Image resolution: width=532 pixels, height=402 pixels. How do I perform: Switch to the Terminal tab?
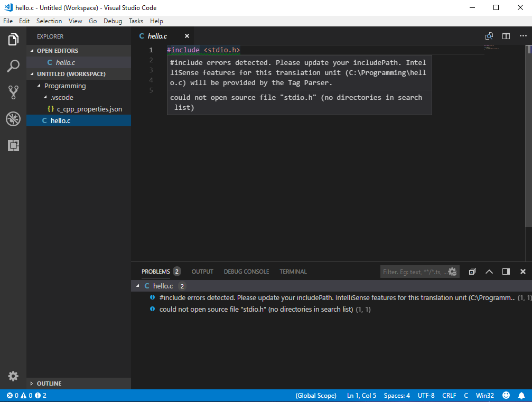pos(293,272)
